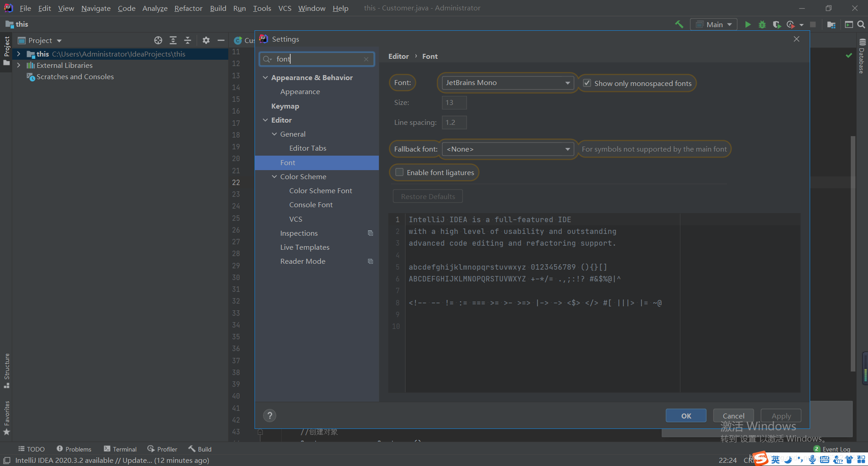
Task: Collapse Appearance & Behavior section
Action: click(x=265, y=77)
